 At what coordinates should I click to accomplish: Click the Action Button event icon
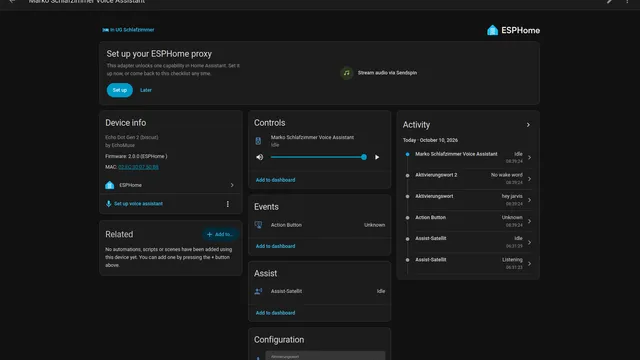pyautogui.click(x=258, y=225)
